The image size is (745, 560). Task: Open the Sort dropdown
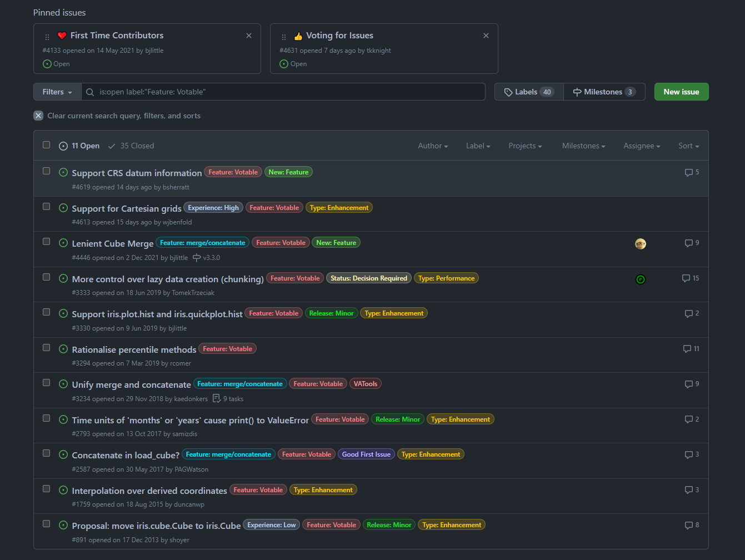(688, 146)
